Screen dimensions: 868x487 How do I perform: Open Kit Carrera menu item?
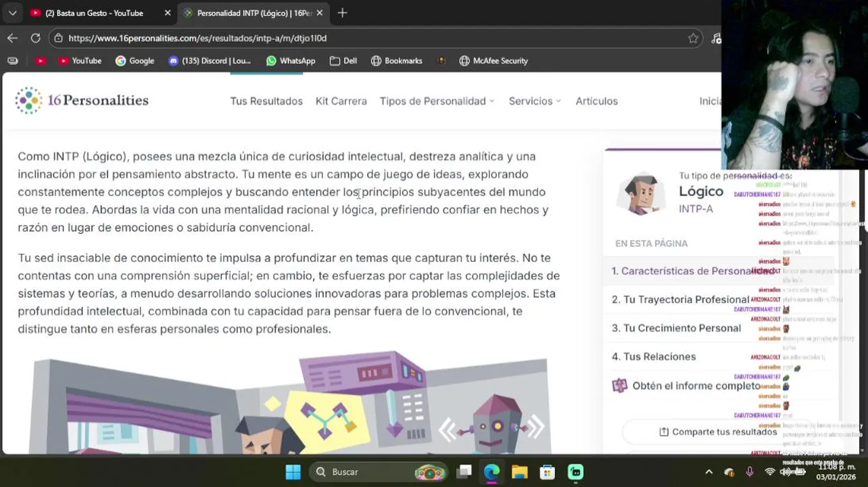341,101
